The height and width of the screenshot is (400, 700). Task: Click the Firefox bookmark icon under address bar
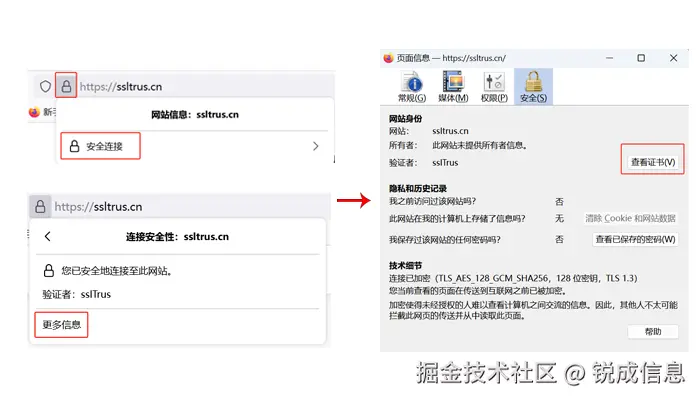(34, 112)
